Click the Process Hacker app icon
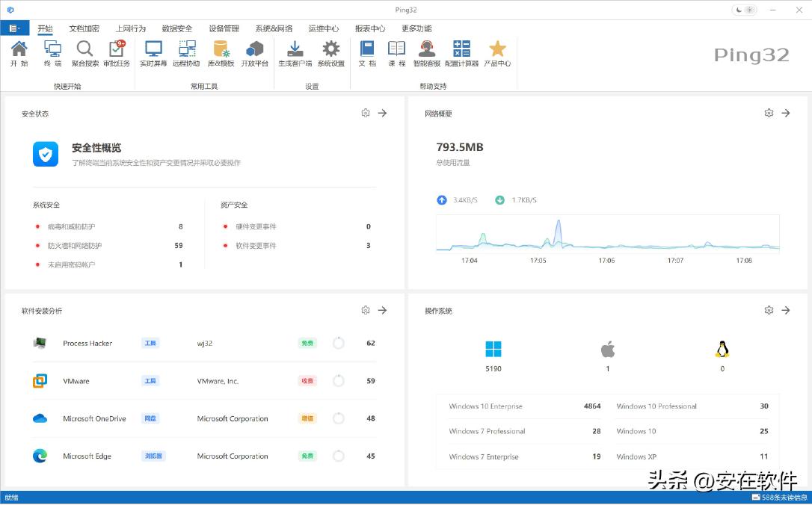This screenshot has width=812, height=505. point(40,343)
